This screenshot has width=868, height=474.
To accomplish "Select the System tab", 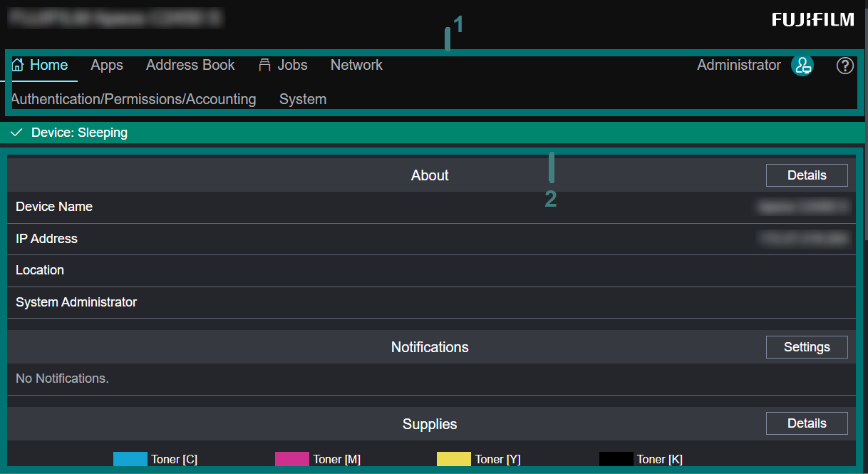I will click(303, 99).
